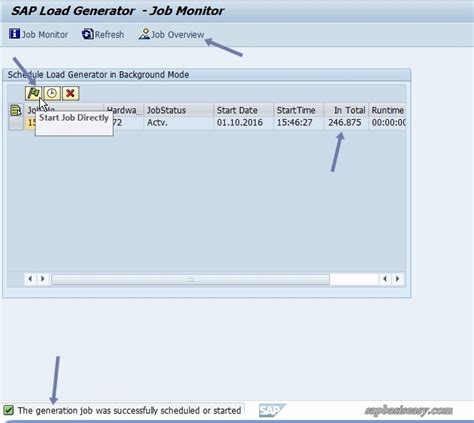
Task: Click the green checkmark status icon
Action: pos(8,410)
